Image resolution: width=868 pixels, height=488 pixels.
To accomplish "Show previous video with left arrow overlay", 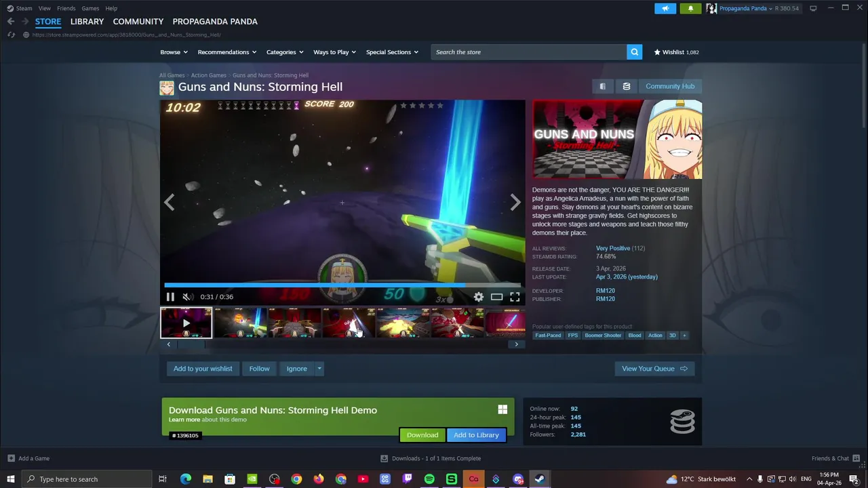I will [x=170, y=202].
